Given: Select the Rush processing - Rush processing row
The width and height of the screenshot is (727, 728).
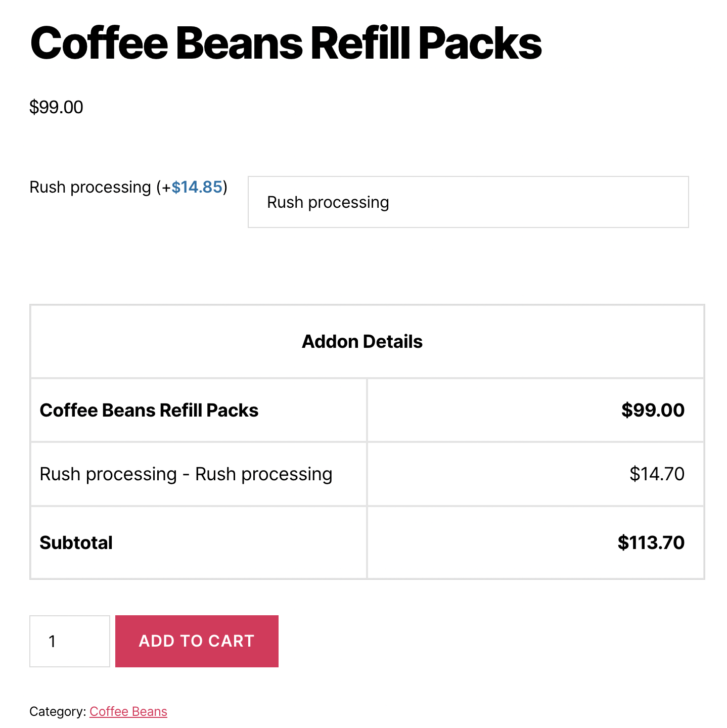Looking at the screenshot, I should (x=186, y=474).
